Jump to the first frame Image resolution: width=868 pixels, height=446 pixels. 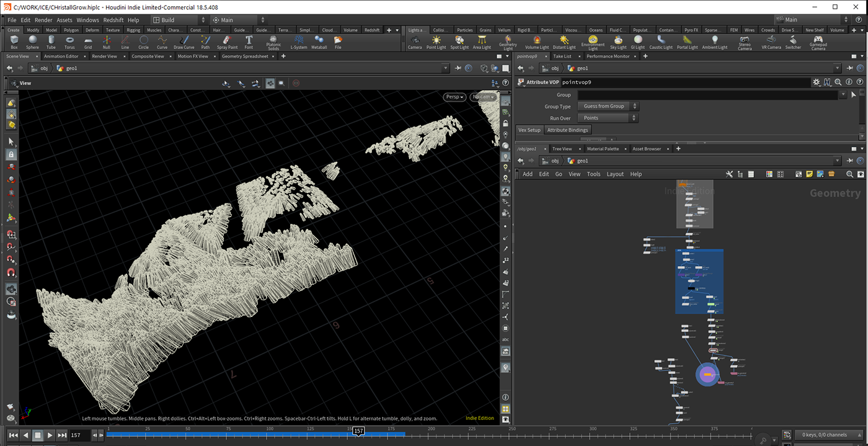click(13, 435)
